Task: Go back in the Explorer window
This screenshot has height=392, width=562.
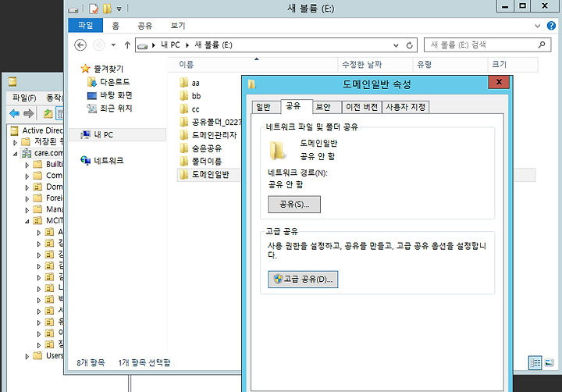Action: [80, 45]
